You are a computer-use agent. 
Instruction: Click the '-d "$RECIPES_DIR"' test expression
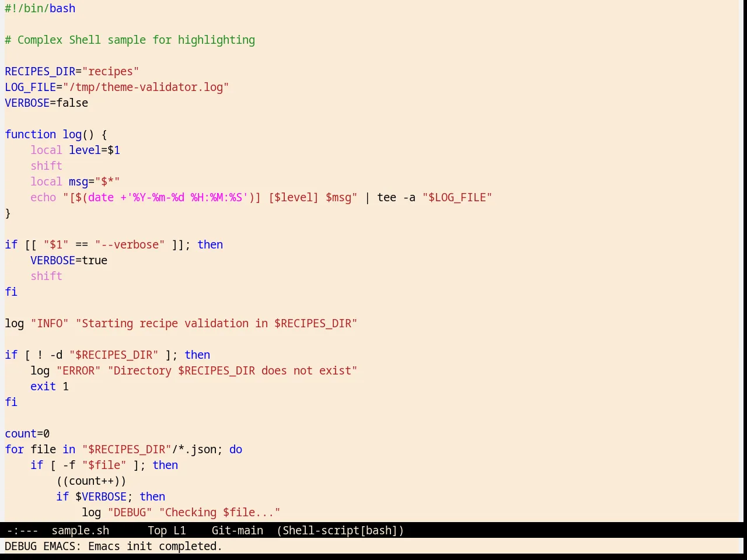(104, 355)
